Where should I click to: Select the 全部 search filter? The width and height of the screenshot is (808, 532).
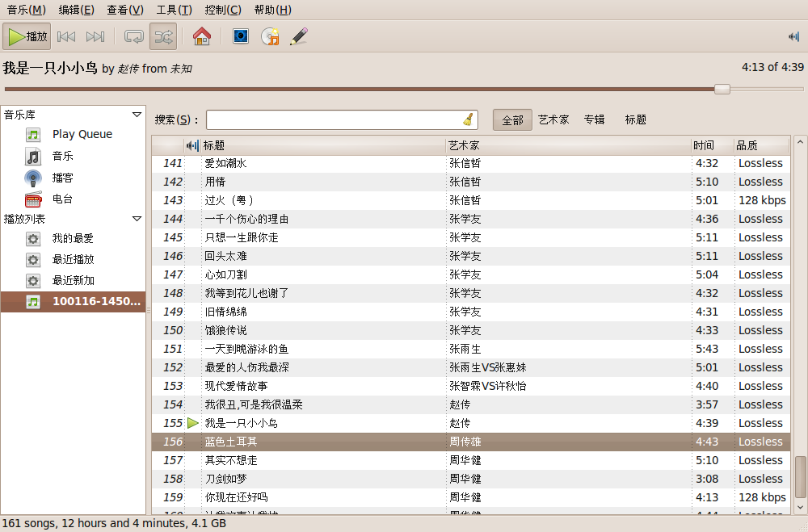pos(513,120)
